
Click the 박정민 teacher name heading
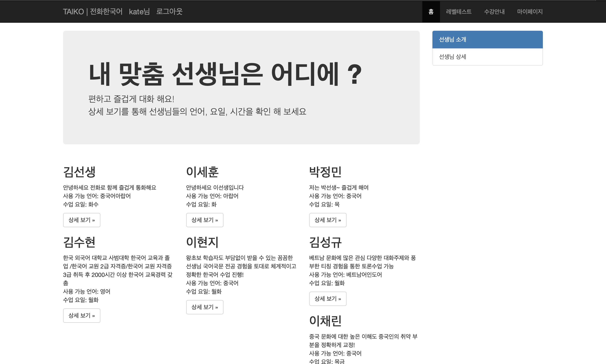click(325, 172)
